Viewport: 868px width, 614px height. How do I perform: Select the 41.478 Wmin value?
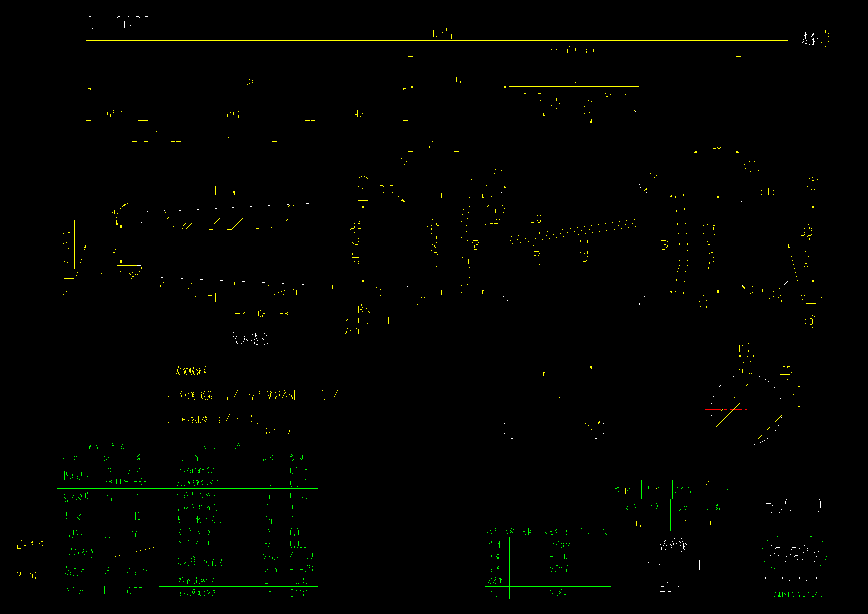click(301, 569)
